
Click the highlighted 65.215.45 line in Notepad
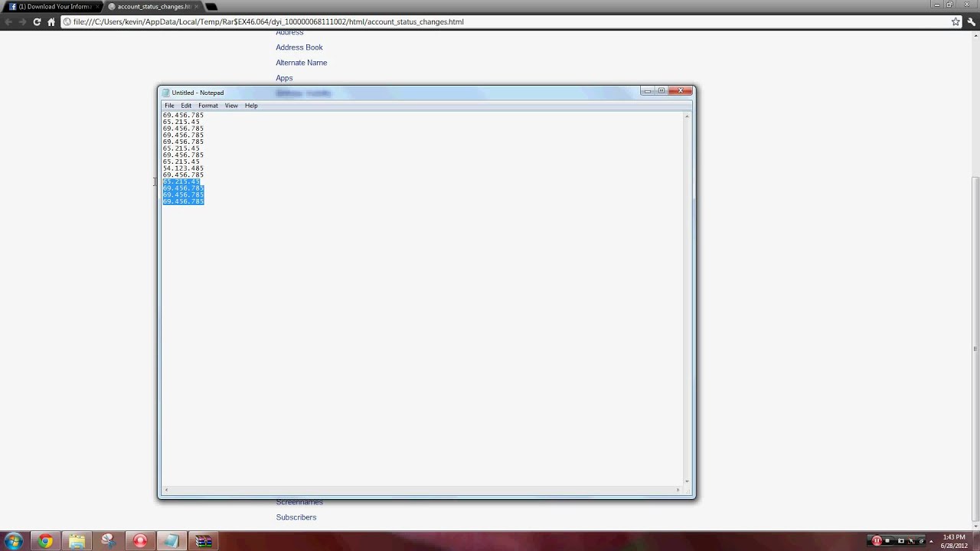[181, 181]
